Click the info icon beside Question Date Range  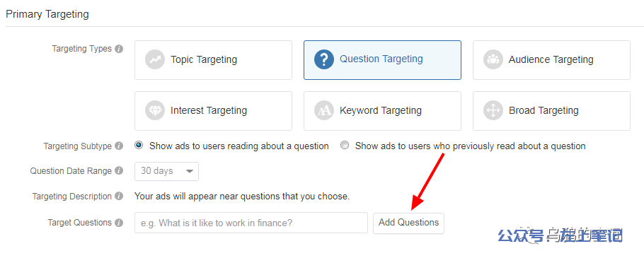119,171
